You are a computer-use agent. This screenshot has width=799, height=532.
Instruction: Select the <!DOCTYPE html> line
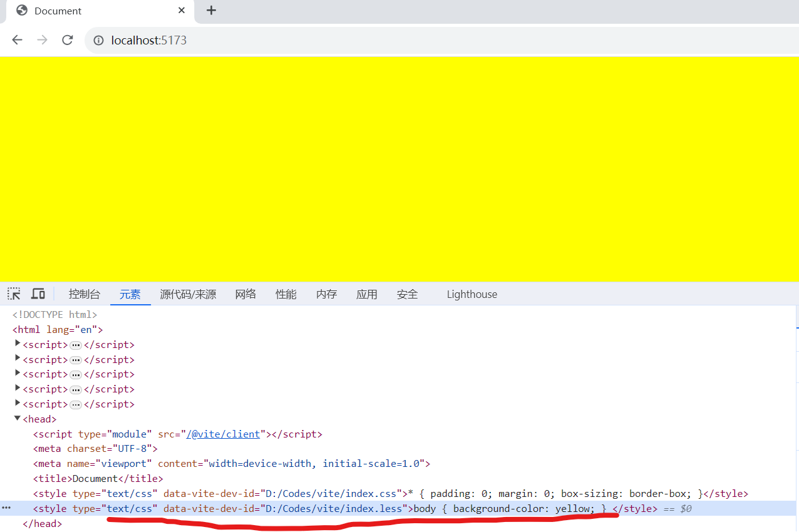click(x=54, y=315)
